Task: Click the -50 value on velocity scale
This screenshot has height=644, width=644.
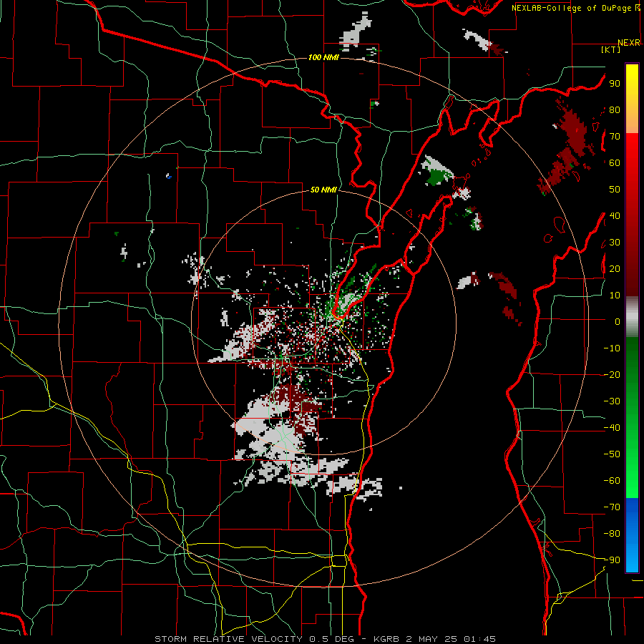Action: (612, 454)
